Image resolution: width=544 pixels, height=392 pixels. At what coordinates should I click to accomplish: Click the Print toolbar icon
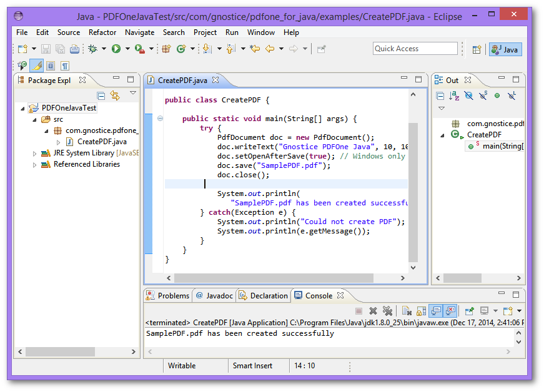[x=74, y=49]
